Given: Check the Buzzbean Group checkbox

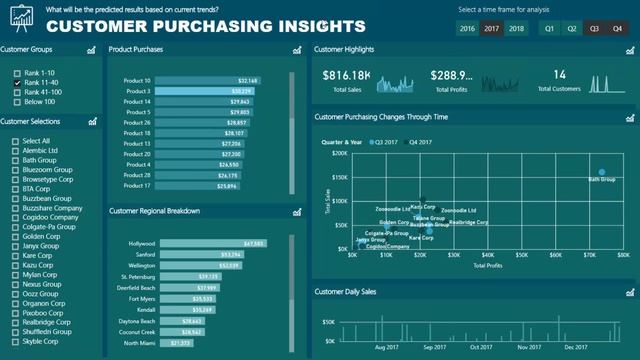Looking at the screenshot, I should [x=16, y=199].
